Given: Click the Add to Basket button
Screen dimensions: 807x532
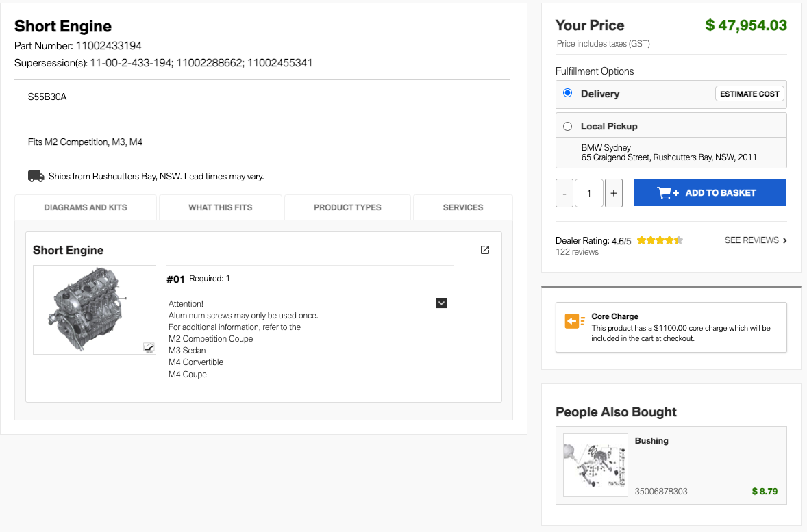Looking at the screenshot, I should (x=710, y=193).
